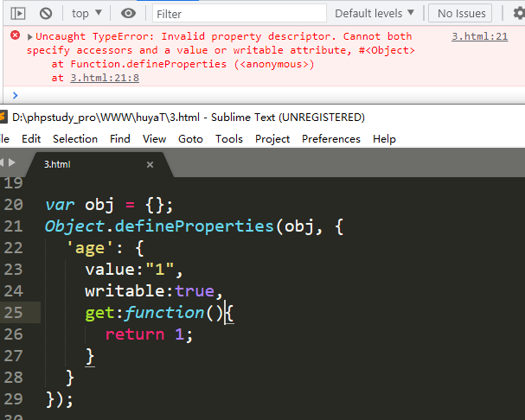Close the 3.html tab
Viewport: 525px width, 420px height.
tap(150, 164)
